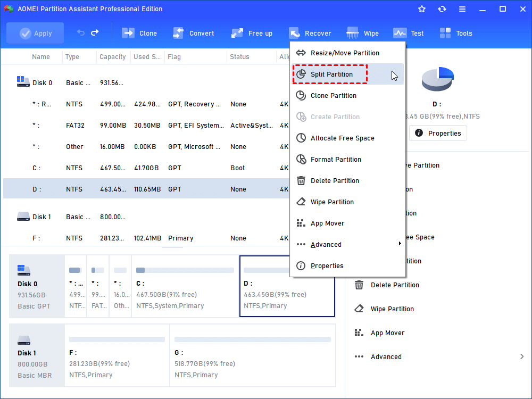Screen dimensions: 532x399
Task: Open the Test toolbar menu
Action: coord(408,33)
